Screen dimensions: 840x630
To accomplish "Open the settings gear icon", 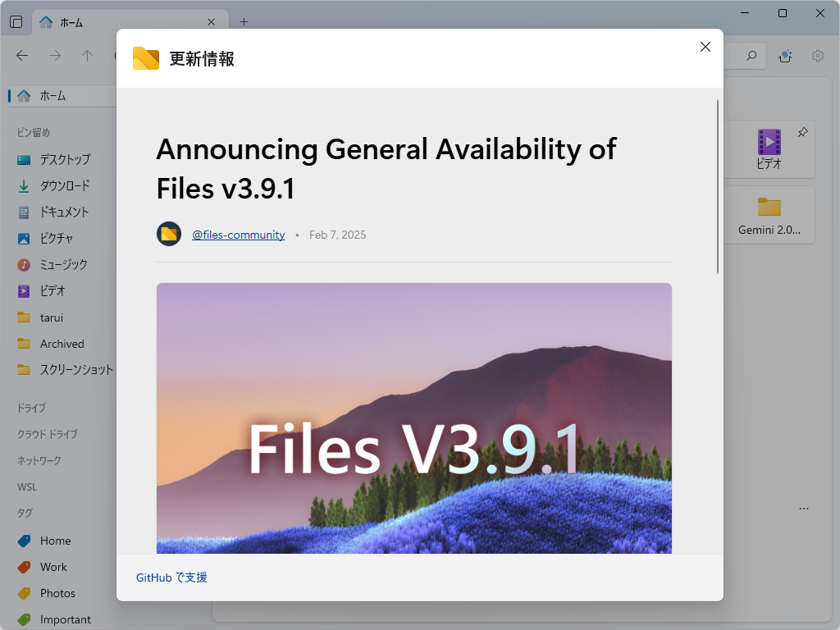I will [x=818, y=56].
